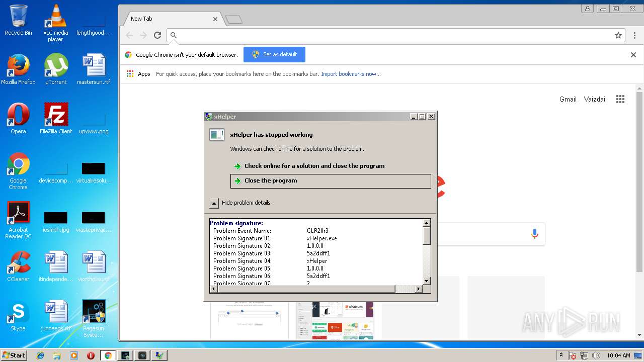The width and height of the screenshot is (644, 362).
Task: Open Pegasun System shortcut icon
Action: [x=94, y=319]
